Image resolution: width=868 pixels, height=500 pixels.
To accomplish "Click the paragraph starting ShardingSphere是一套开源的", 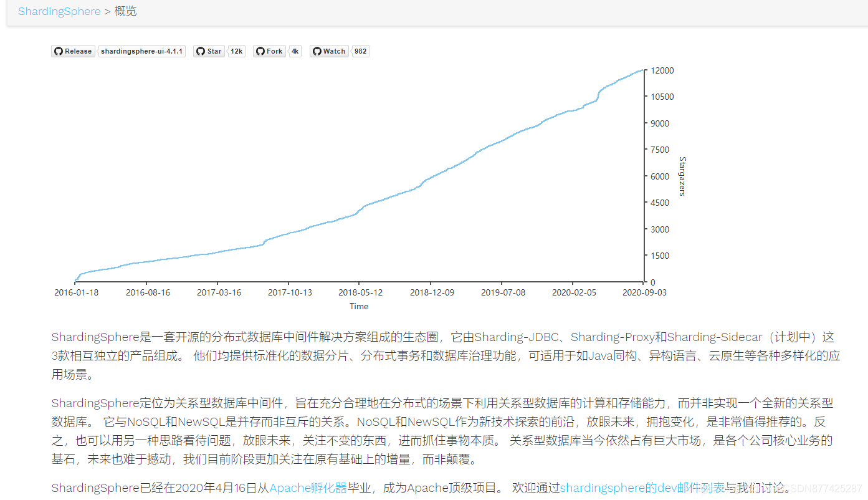I will point(446,356).
